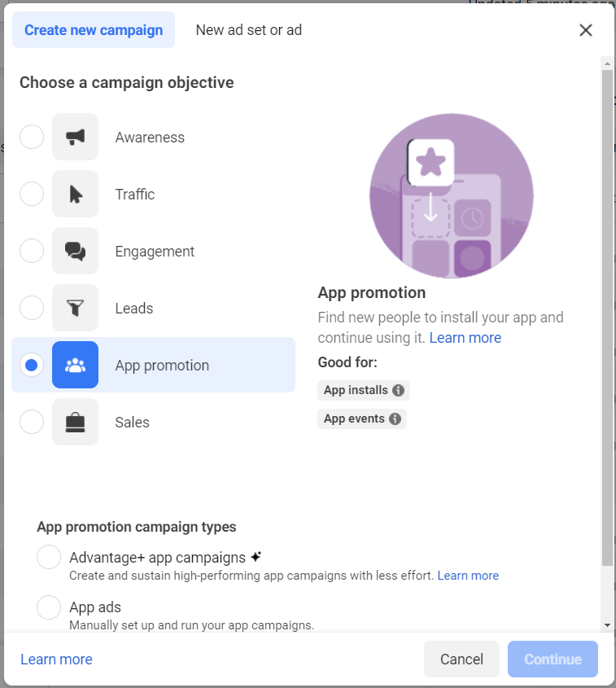Open the New ad set or ad tab
The width and height of the screenshot is (616, 688).
click(248, 30)
